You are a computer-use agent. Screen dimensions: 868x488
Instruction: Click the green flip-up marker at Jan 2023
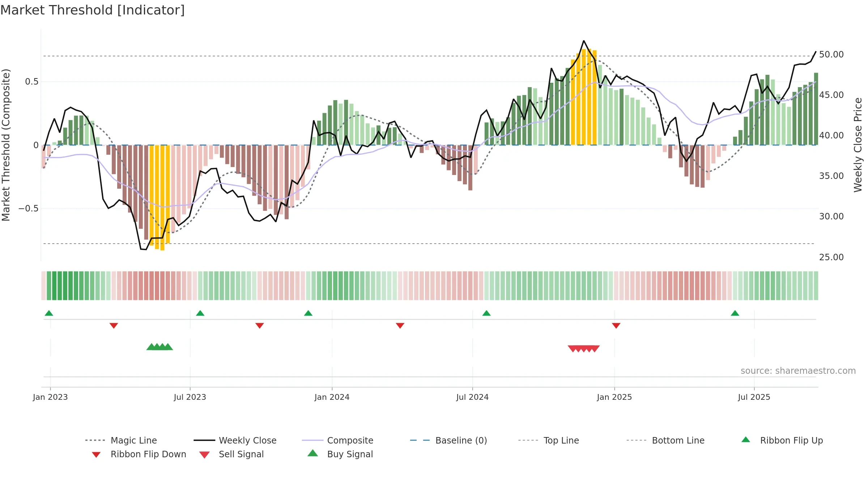pyautogui.click(x=49, y=313)
